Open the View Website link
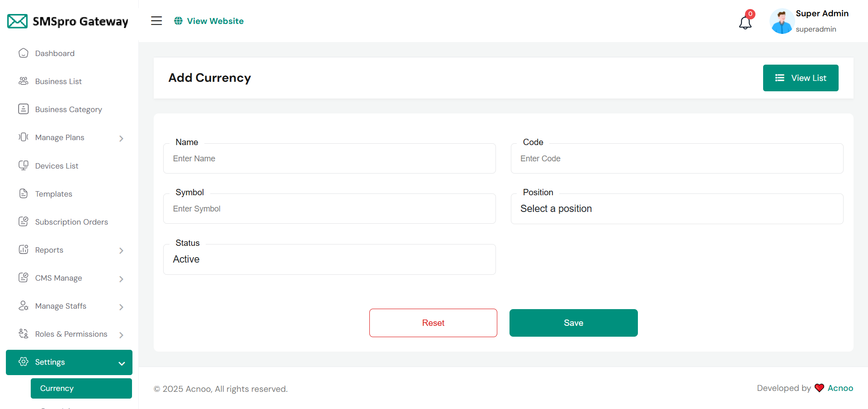Image resolution: width=868 pixels, height=409 pixels. click(x=209, y=21)
